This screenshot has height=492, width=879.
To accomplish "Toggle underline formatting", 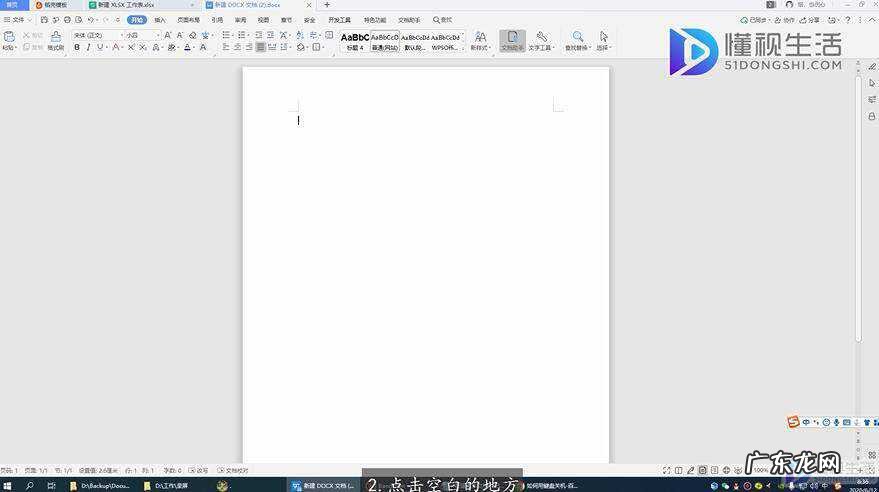I will coord(100,47).
